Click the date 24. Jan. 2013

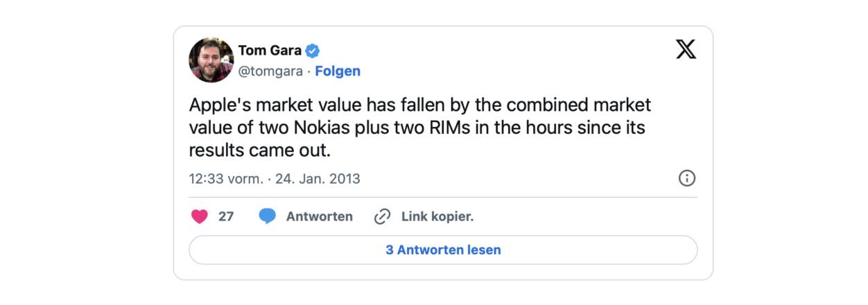click(318, 178)
